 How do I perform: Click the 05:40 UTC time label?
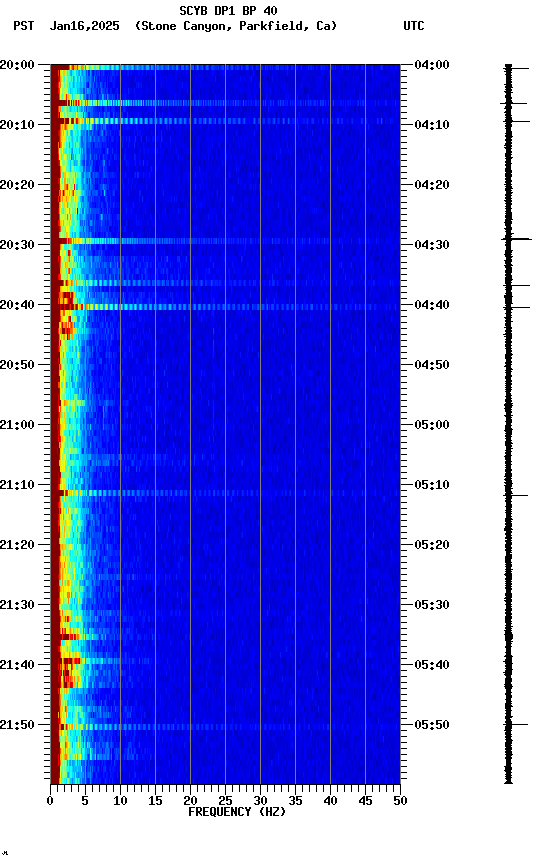[432, 665]
